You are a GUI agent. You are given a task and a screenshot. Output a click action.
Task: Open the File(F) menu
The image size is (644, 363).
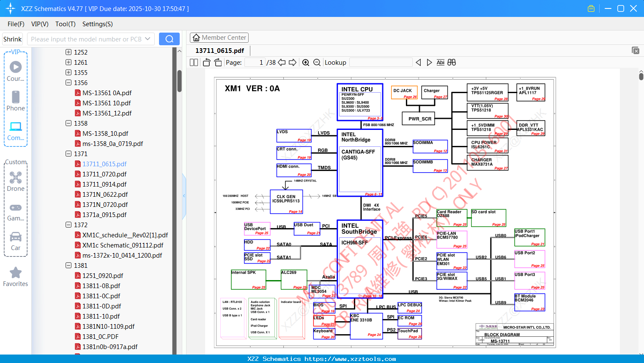[x=16, y=24]
